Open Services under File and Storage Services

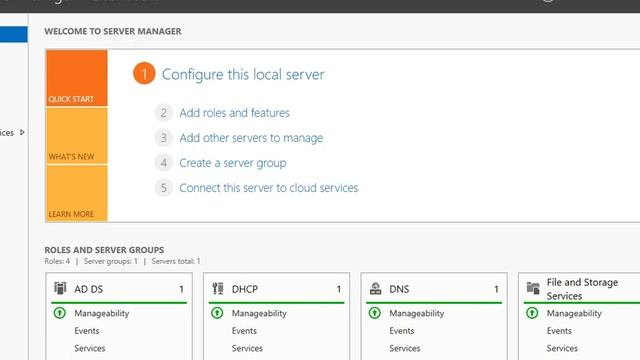pos(562,348)
